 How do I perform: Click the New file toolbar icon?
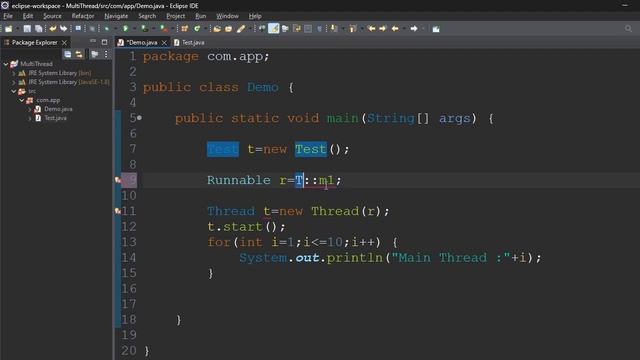click(x=8, y=29)
